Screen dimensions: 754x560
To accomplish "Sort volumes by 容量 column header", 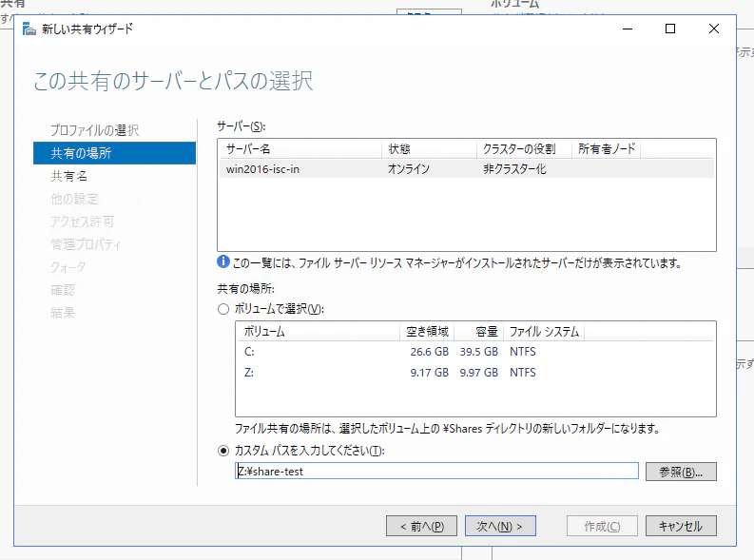I will (479, 332).
